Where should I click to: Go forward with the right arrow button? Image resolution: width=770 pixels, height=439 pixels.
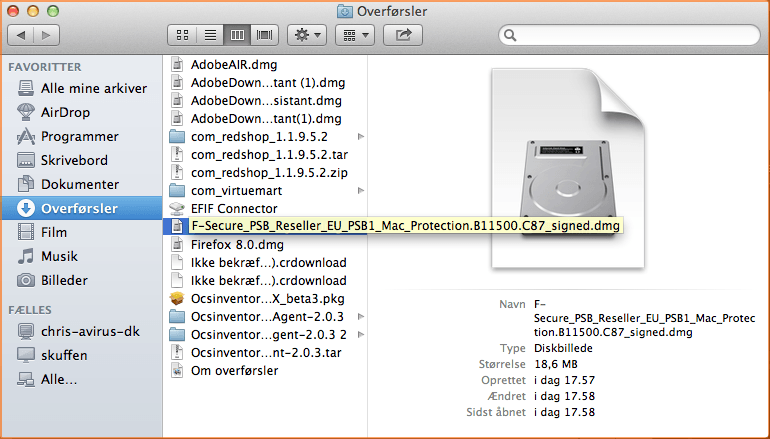(x=47, y=35)
